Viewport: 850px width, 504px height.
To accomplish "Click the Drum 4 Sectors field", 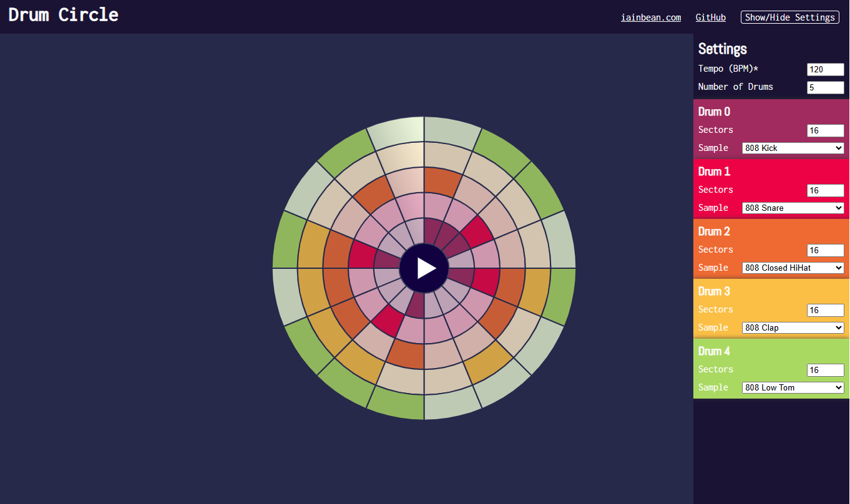I will [x=824, y=370].
